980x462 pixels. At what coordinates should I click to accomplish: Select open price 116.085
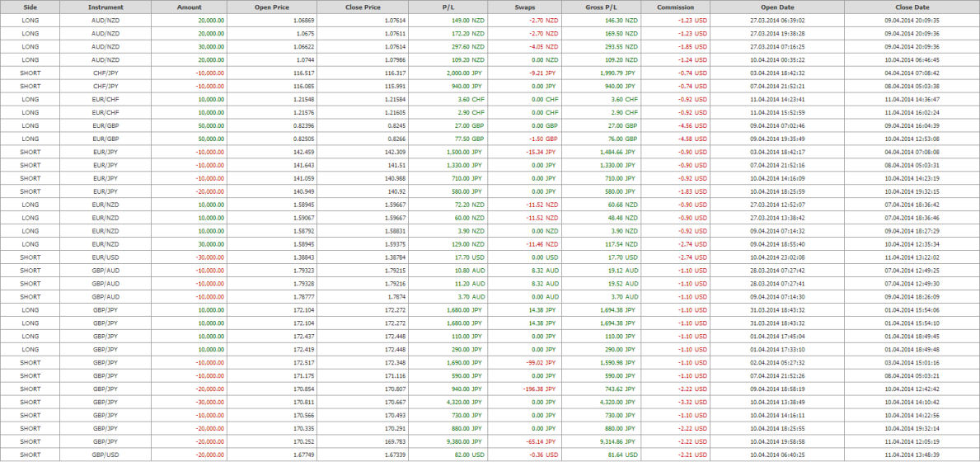pyautogui.click(x=303, y=87)
